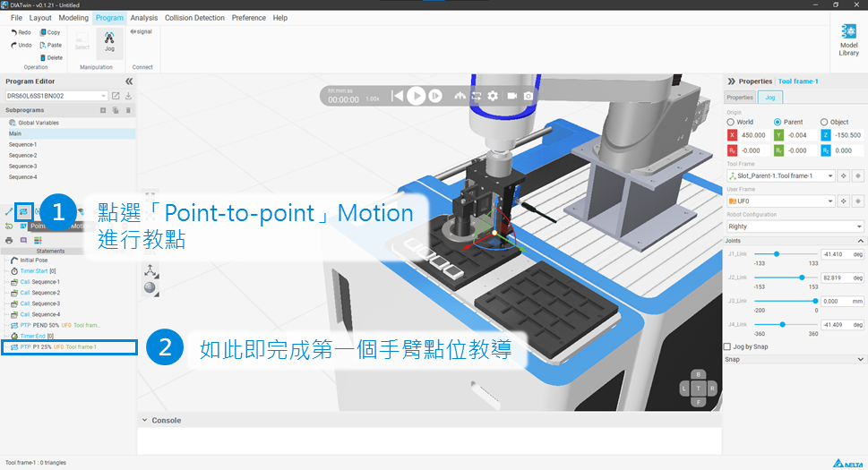
Task: Click the Redo icon in Operation group
Action: point(13,32)
